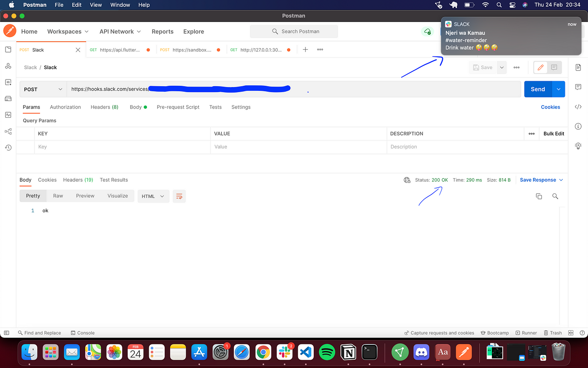This screenshot has width=588, height=368.
Task: Open the Console in the status bar
Action: (x=83, y=333)
